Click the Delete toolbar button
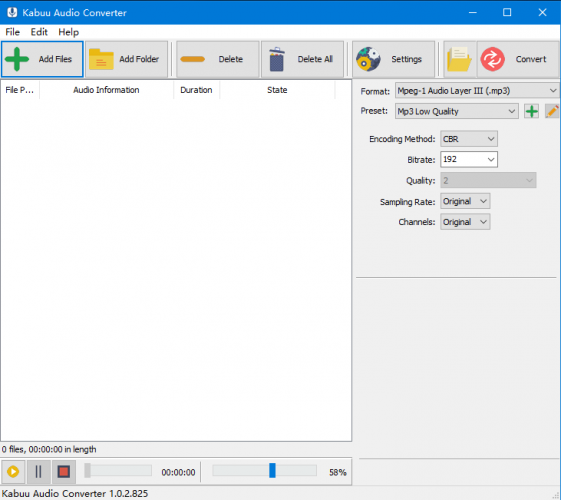This screenshot has width=561, height=500. point(218,59)
